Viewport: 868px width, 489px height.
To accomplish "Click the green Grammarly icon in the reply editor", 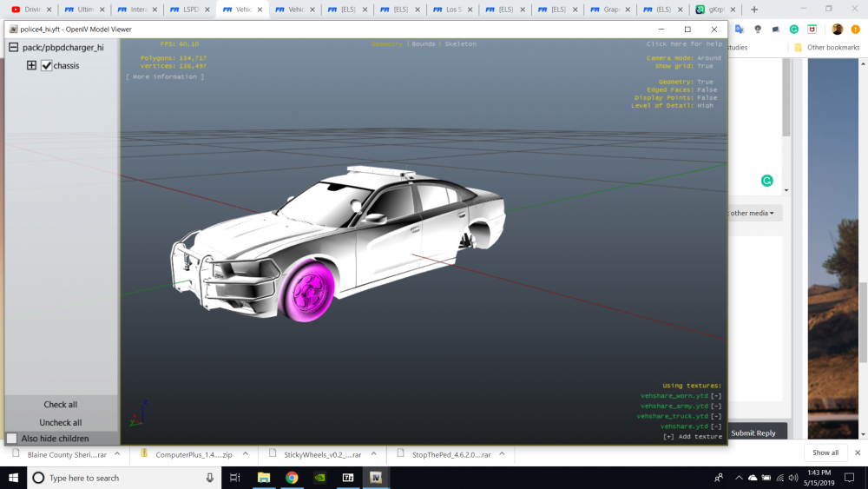I will click(766, 181).
